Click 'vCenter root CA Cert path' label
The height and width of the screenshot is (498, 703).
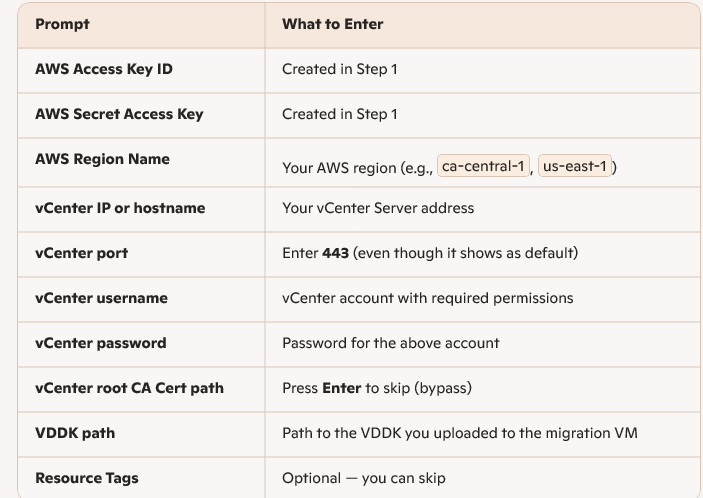[129, 388]
